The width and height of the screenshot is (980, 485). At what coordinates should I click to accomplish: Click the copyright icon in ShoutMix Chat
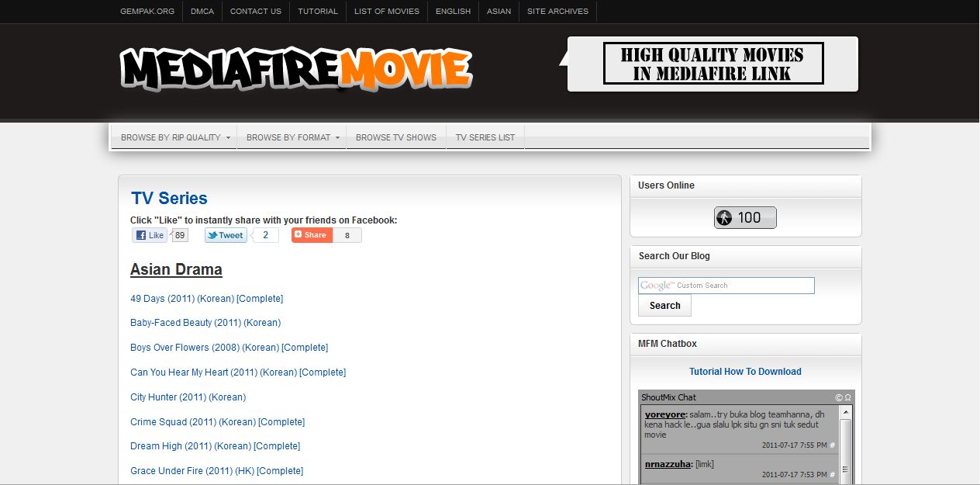tap(839, 397)
